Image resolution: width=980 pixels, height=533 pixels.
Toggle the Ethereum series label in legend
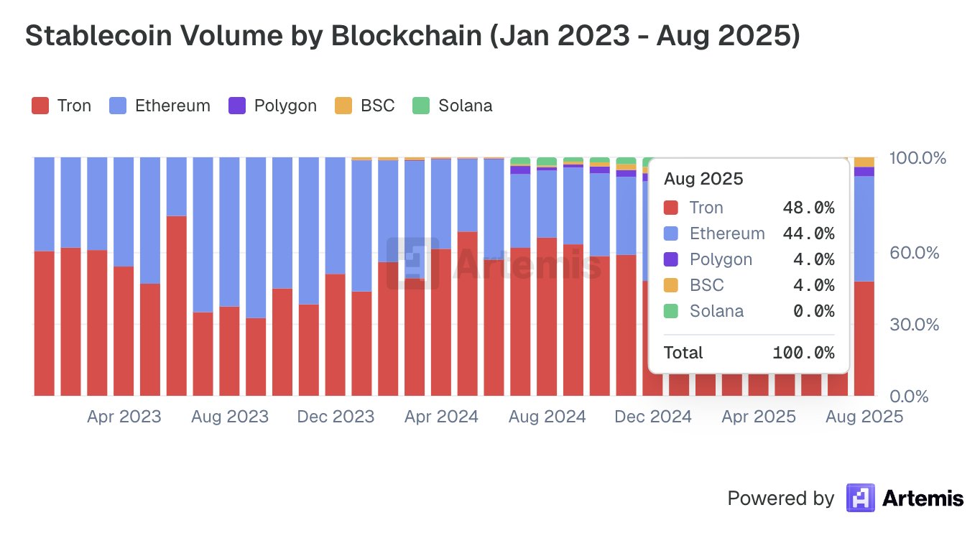172,106
